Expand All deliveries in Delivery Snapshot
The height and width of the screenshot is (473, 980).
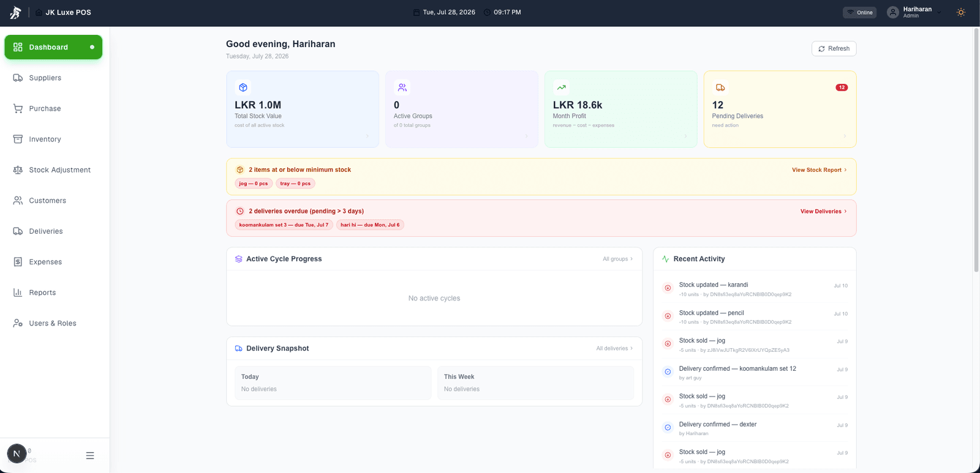pos(614,348)
